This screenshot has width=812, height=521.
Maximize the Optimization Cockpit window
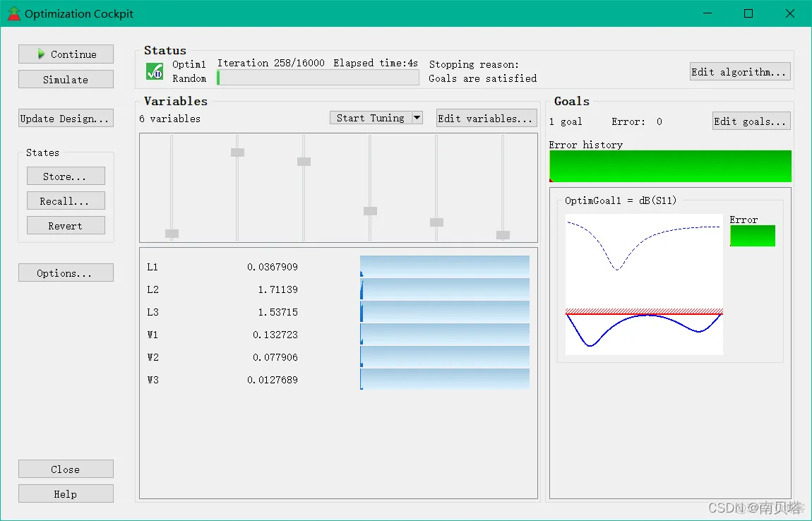pyautogui.click(x=748, y=13)
